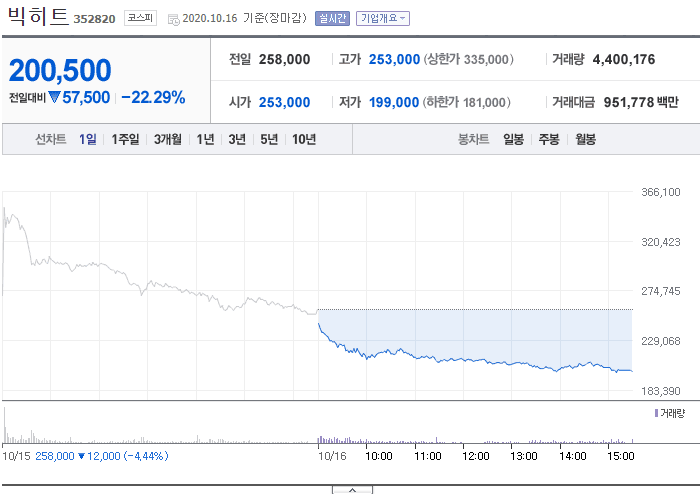Click the 366,100 price axis label

tap(661, 192)
